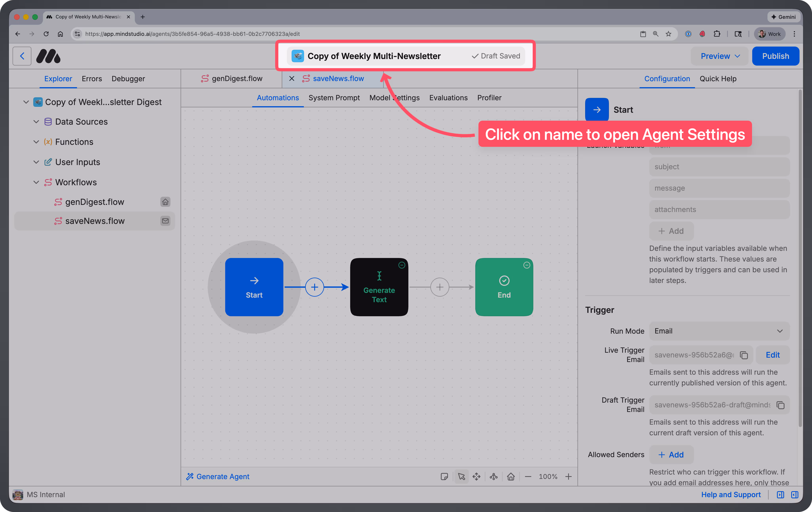Zoom in the canvas with the plus control
Image resolution: width=812 pixels, height=512 pixels.
(569, 477)
